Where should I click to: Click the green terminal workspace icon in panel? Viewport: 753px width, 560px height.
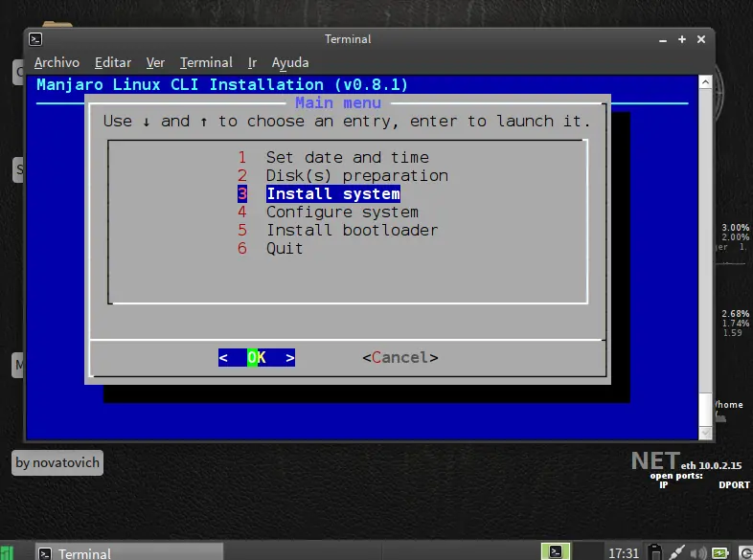click(x=556, y=551)
